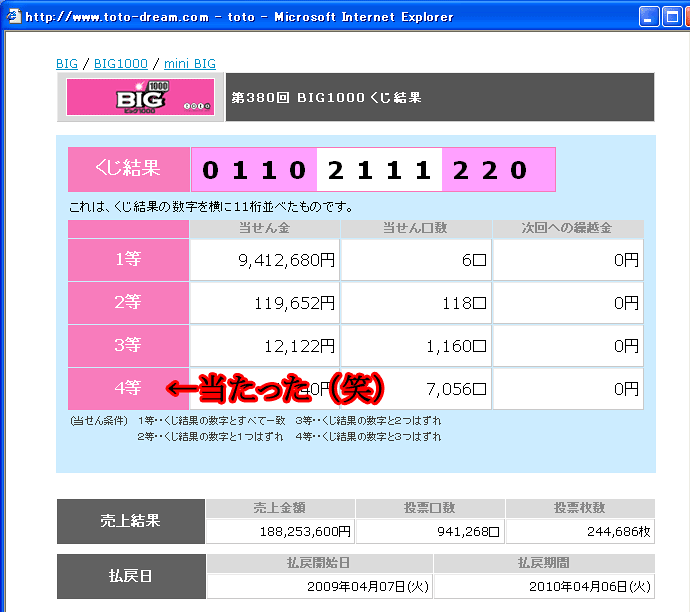Click the 売上結果 label cell

(x=131, y=521)
